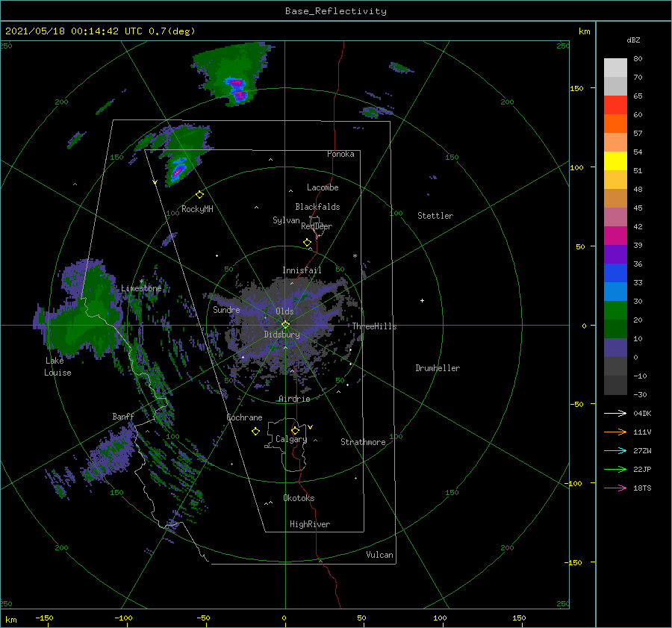
Task: Click the Stettler label
Action: (x=435, y=216)
